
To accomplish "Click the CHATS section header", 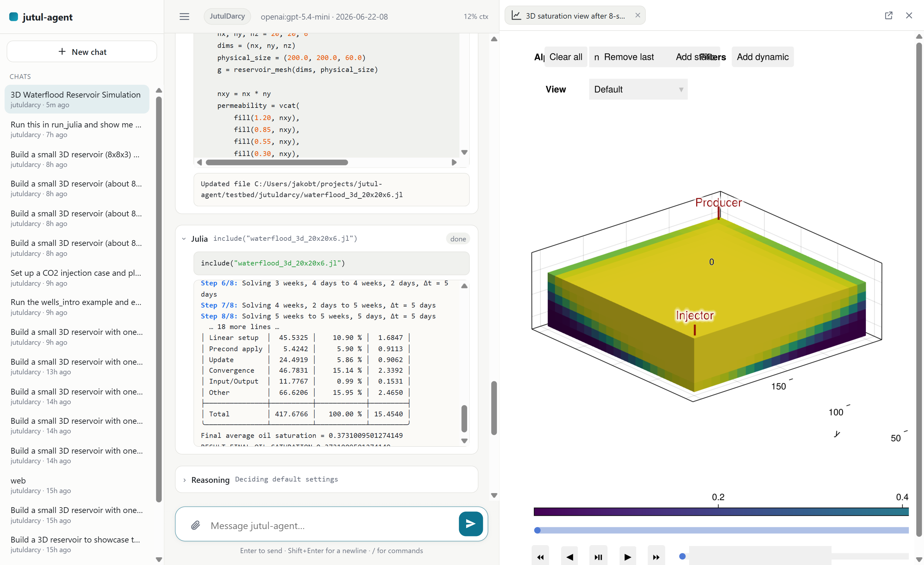I will point(20,76).
